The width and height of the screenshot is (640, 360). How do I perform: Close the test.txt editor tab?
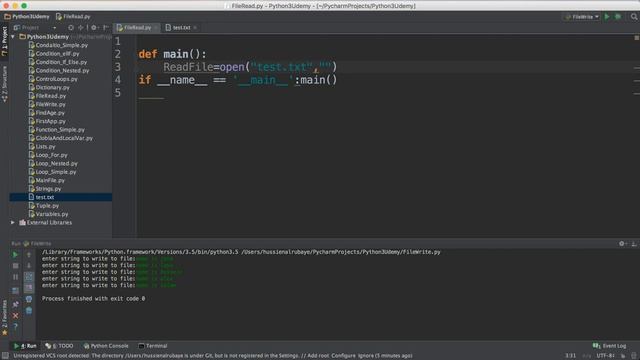(195, 27)
